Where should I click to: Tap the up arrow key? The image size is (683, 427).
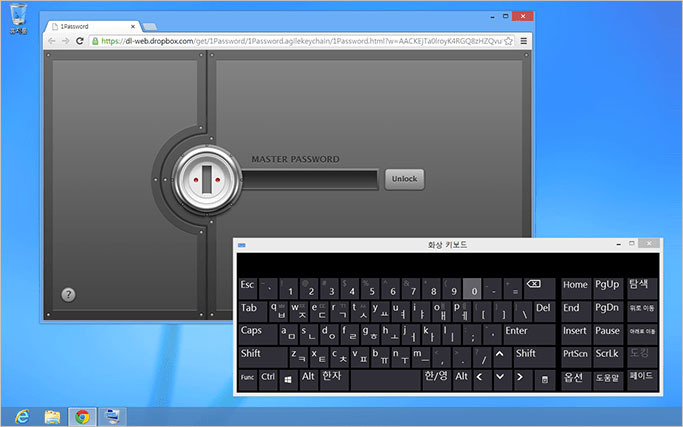502,357
